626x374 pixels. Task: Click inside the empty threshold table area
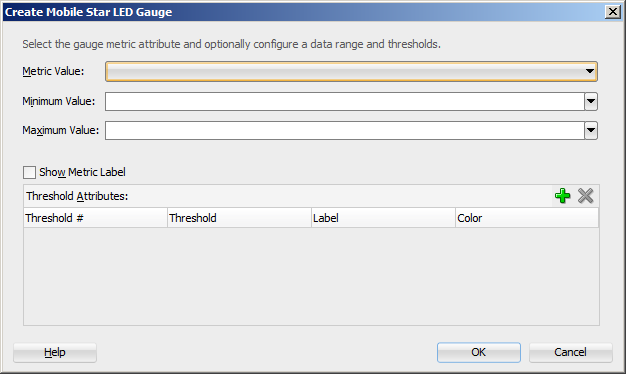pos(311,276)
